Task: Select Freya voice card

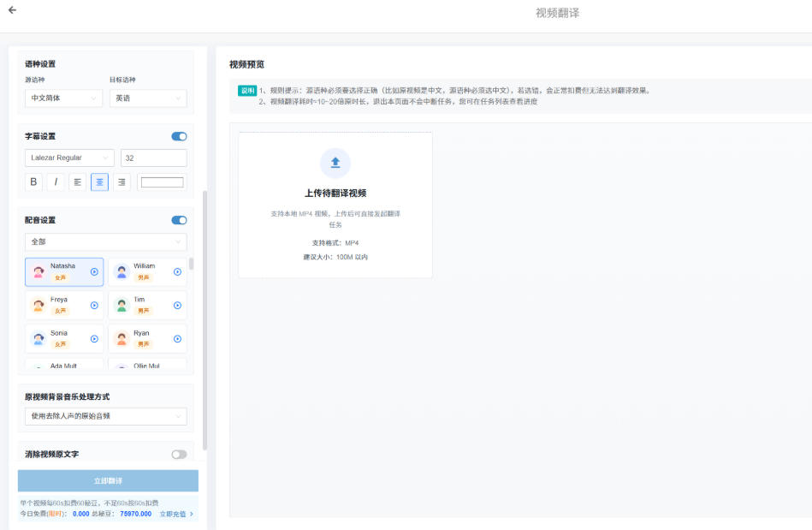Action: 64,306
